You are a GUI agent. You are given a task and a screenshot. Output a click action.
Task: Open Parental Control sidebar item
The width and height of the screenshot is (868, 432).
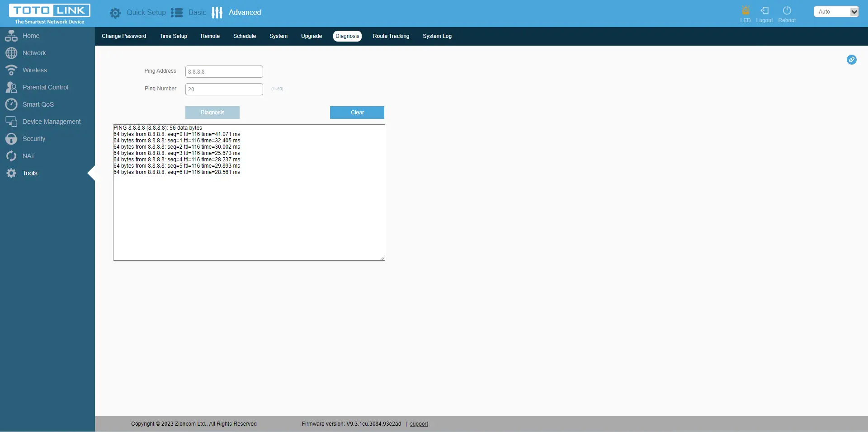point(45,87)
